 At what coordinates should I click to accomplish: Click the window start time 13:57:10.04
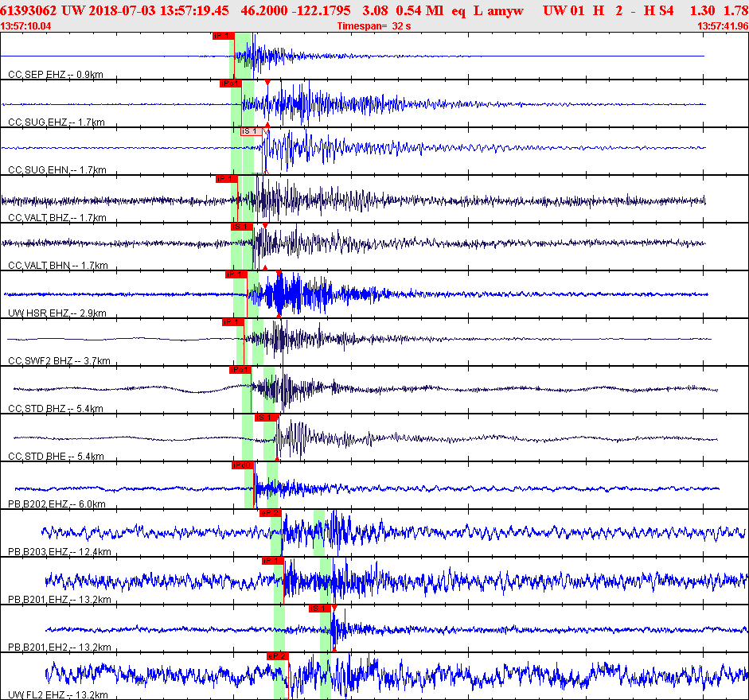(x=25, y=25)
